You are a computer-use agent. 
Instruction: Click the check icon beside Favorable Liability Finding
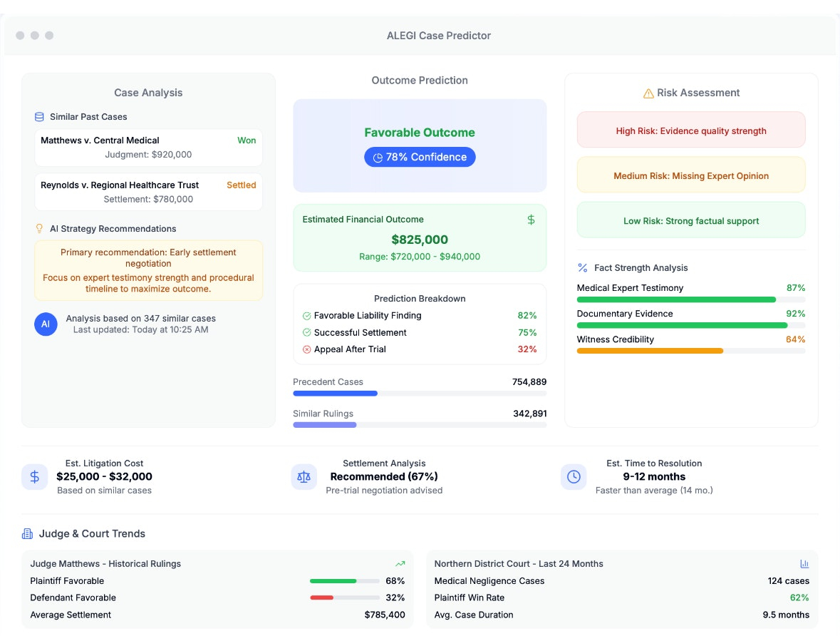click(307, 316)
